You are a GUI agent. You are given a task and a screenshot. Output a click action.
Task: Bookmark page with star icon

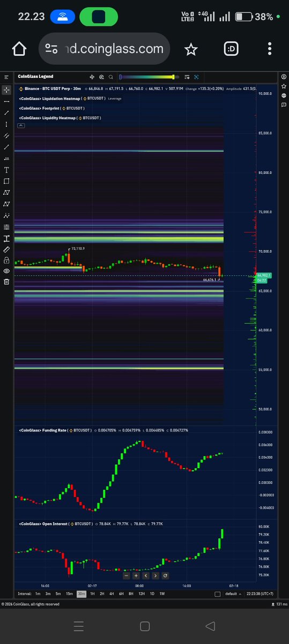(190, 49)
